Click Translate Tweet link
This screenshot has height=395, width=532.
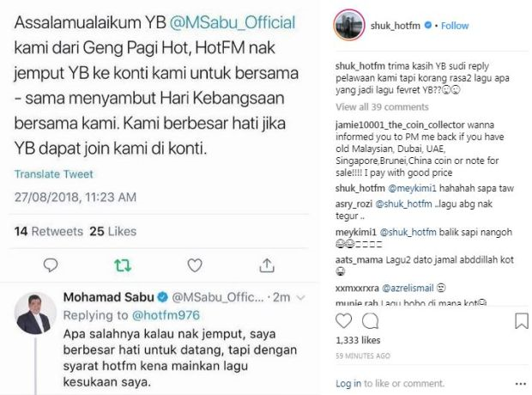click(x=53, y=174)
